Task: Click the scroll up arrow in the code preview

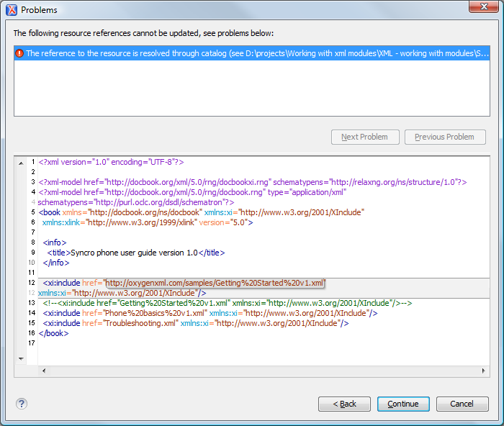Action: tap(20, 161)
